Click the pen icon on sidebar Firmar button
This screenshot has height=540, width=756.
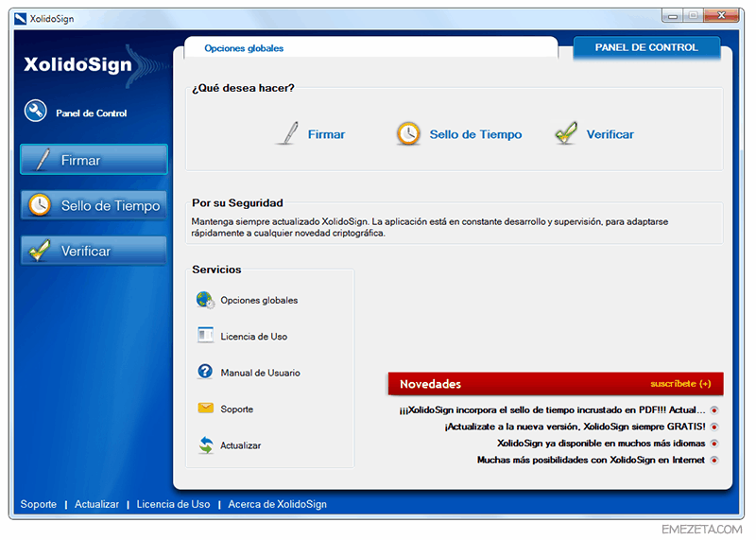click(43, 160)
